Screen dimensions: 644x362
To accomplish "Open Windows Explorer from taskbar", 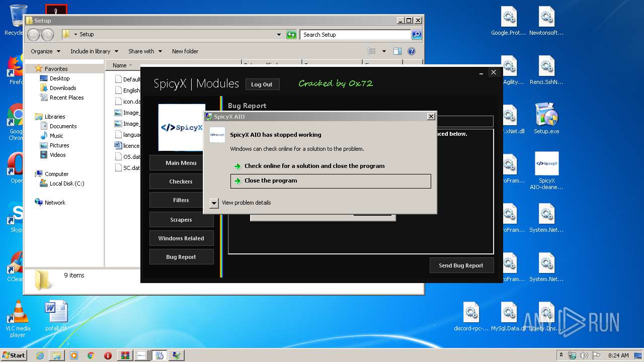I will 57,355.
